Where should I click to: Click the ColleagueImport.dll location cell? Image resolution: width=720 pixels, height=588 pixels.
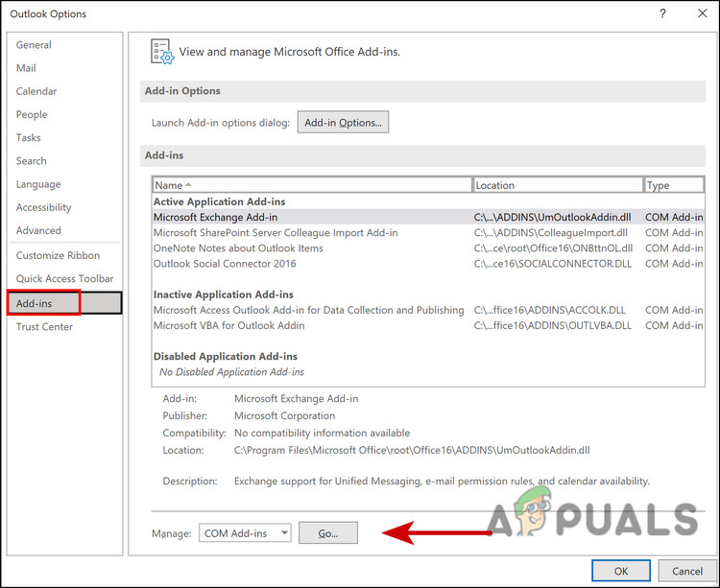551,233
